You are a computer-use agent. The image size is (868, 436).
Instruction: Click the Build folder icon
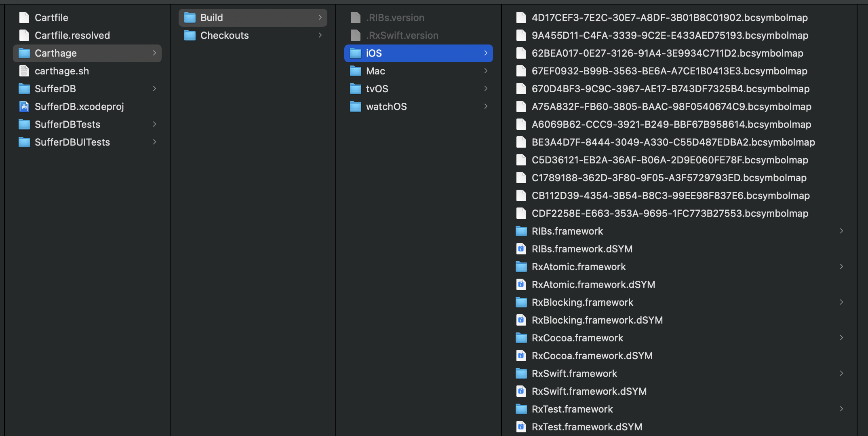(x=190, y=17)
